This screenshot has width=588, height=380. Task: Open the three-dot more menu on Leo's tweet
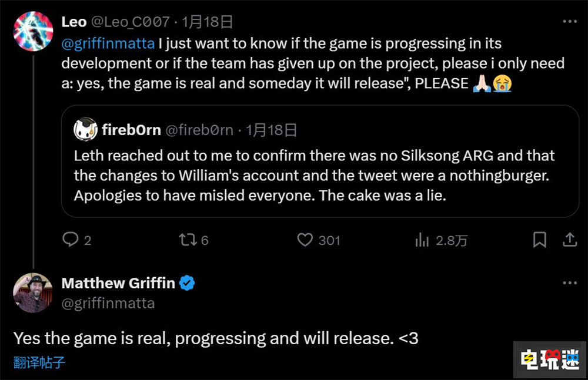click(x=569, y=22)
